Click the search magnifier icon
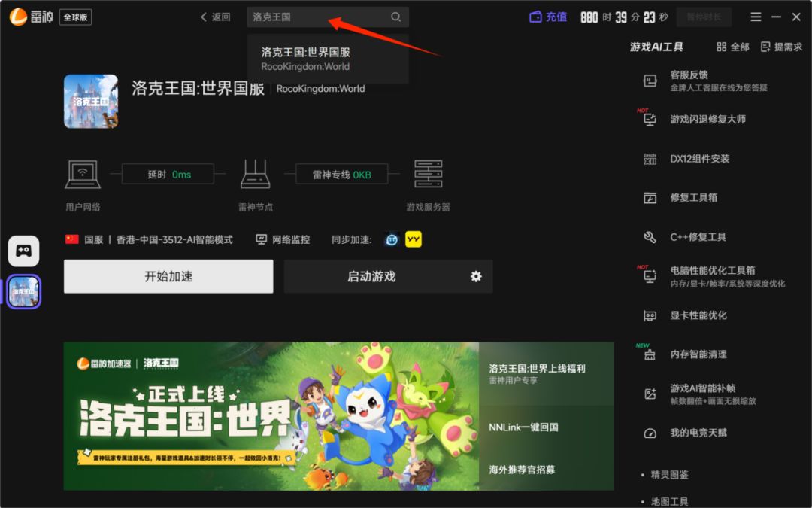The width and height of the screenshot is (812, 508). click(395, 17)
